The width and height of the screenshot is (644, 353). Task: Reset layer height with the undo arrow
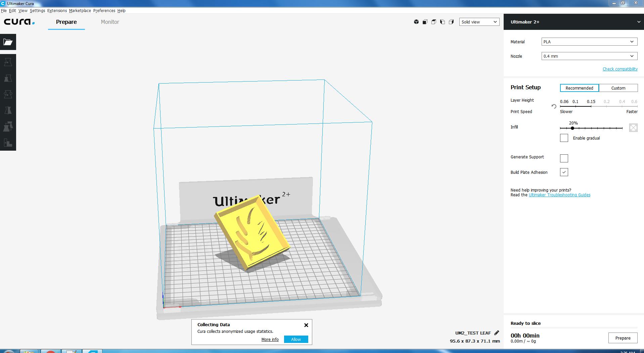tap(554, 106)
